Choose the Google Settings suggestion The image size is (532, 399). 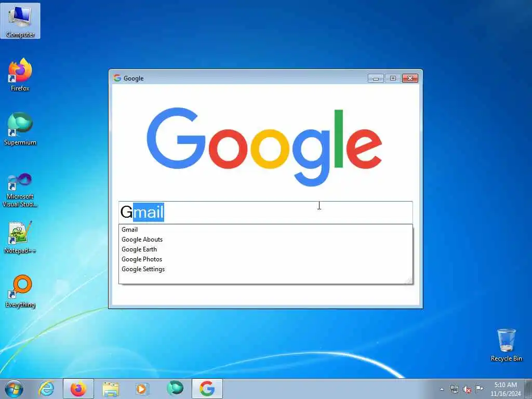pos(265,269)
